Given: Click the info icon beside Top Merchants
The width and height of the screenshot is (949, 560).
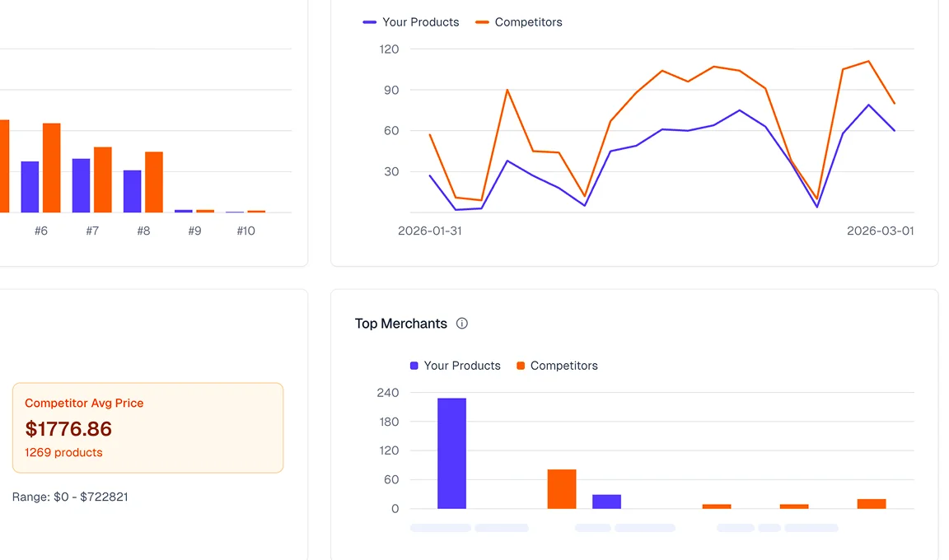Looking at the screenshot, I should (462, 324).
